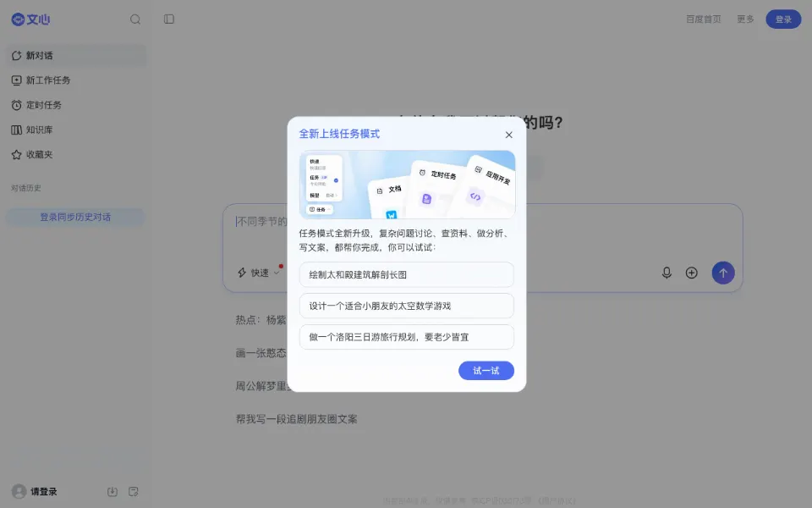
Task: Open the search icon in sidebar header
Action: [135, 19]
